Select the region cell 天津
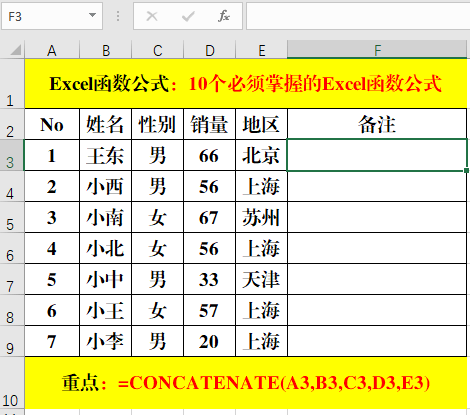Screen dimensions: 470x415 pos(262,279)
